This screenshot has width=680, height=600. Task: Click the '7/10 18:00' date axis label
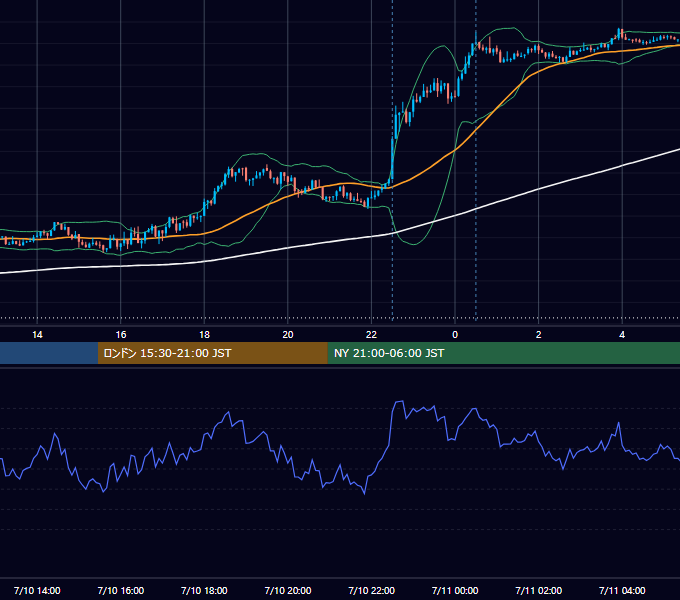tap(204, 590)
